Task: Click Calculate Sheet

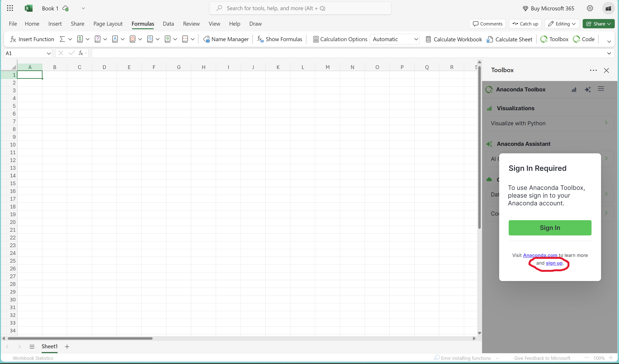Action: pyautogui.click(x=510, y=39)
